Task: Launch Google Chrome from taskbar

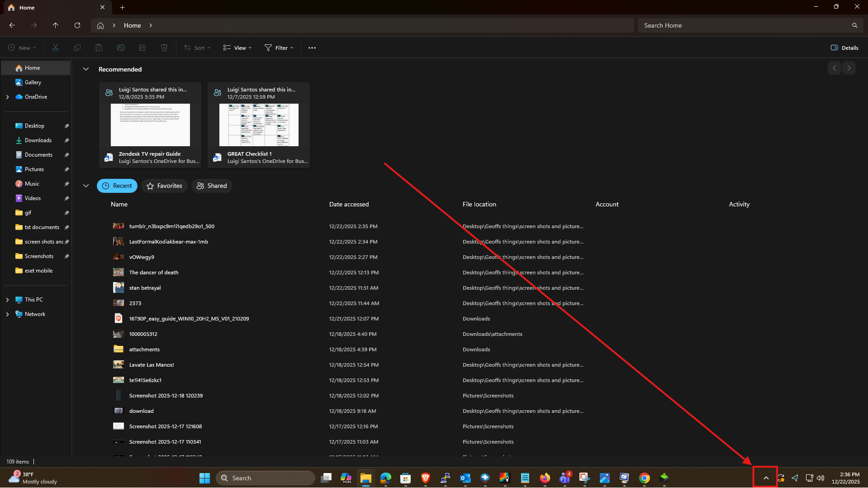Action: (645, 478)
